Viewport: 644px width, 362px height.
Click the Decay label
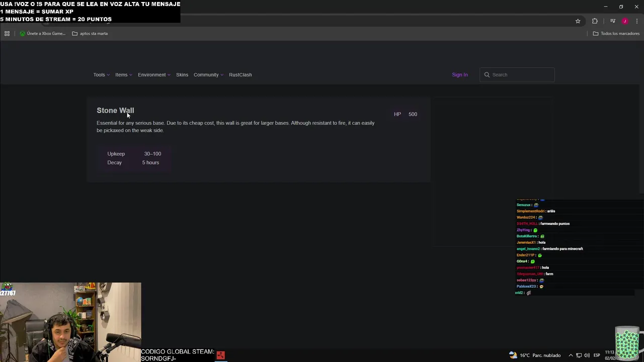pyautogui.click(x=114, y=162)
